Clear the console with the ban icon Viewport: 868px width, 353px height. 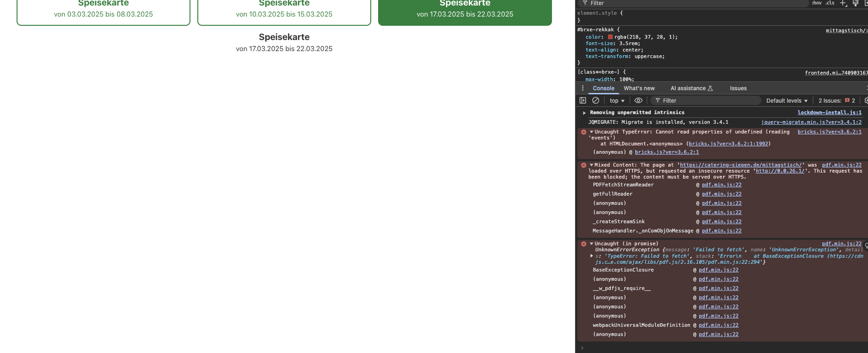click(x=596, y=100)
